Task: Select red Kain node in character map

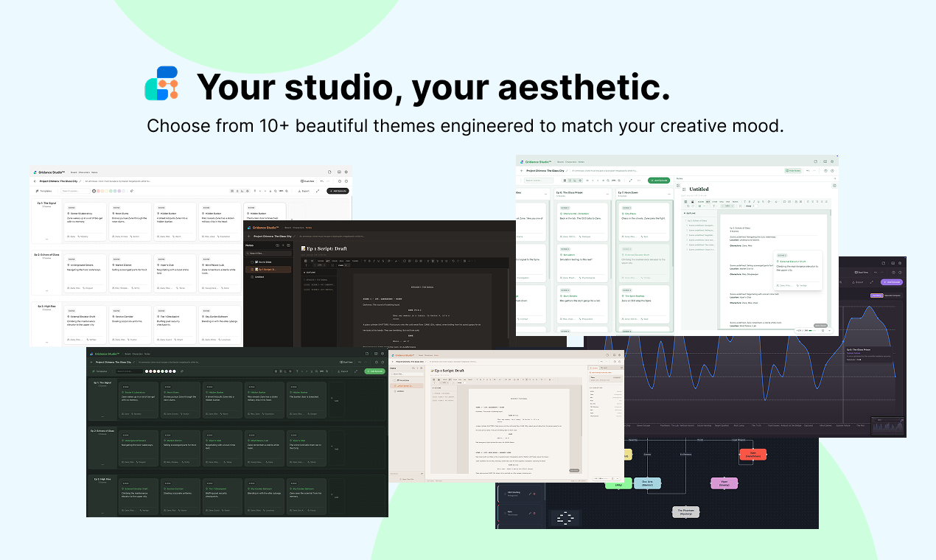Action: click(x=753, y=455)
